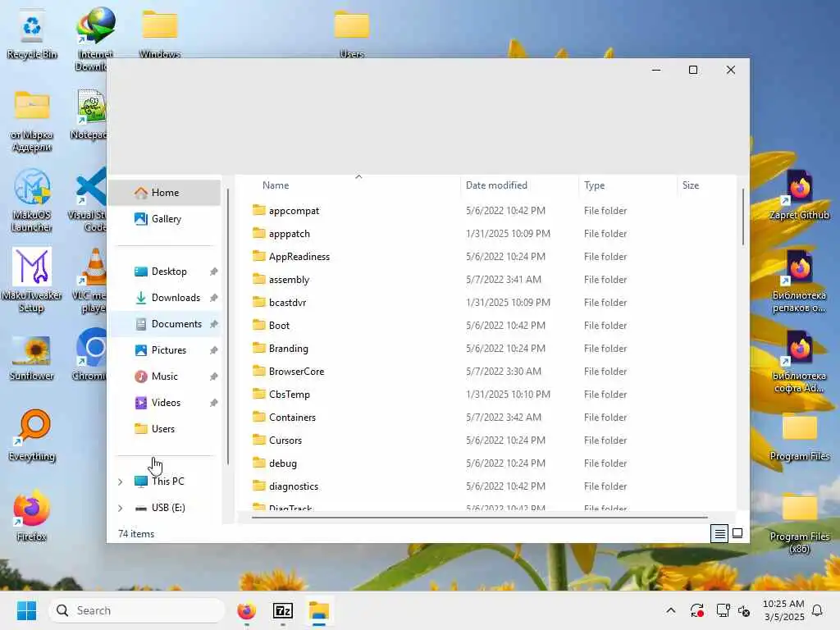Click the File Explorer taskbar icon
This screenshot has width=840, height=630.
319,610
